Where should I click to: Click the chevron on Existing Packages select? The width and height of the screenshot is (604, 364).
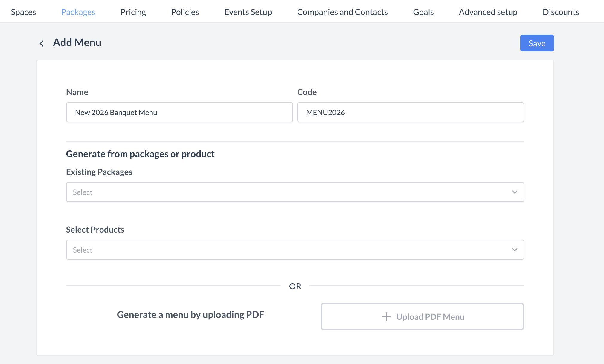[515, 192]
